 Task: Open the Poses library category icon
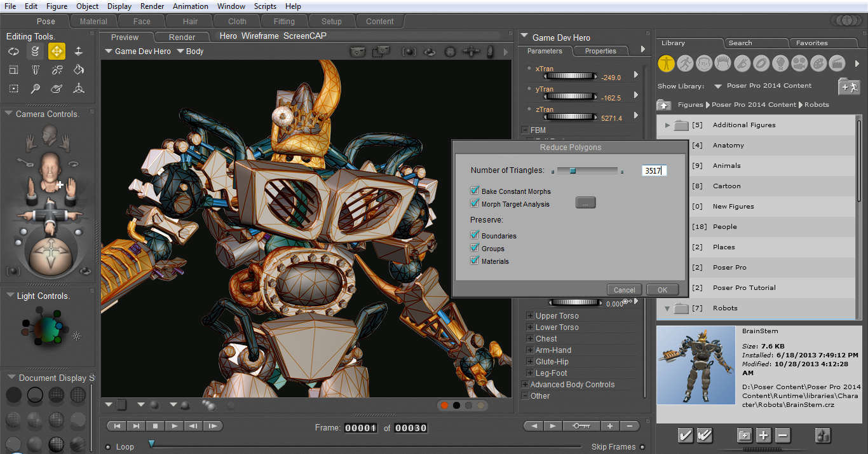(x=685, y=63)
